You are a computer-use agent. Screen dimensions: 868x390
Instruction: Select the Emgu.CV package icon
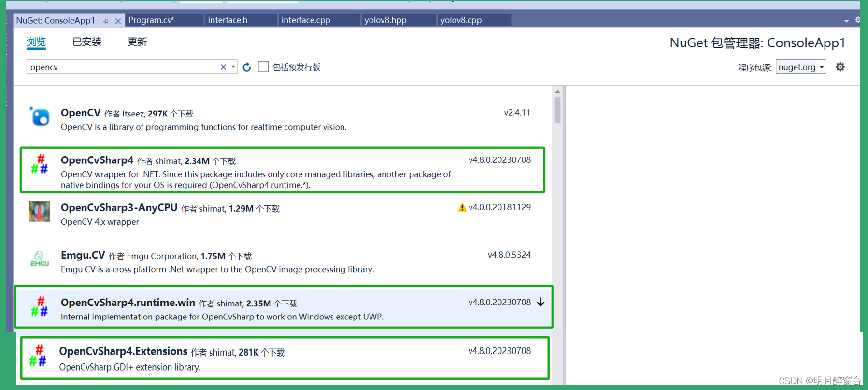pyautogui.click(x=40, y=259)
